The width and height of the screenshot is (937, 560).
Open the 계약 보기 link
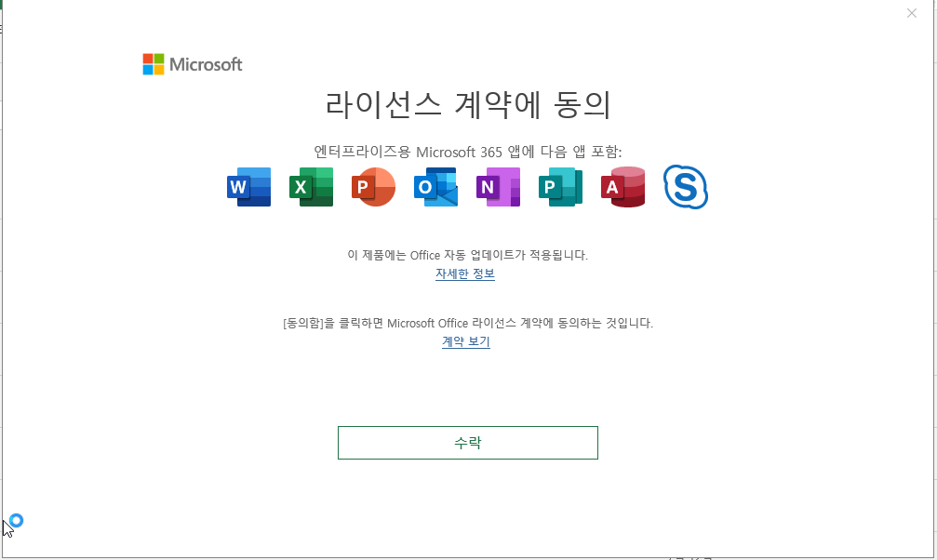point(466,341)
